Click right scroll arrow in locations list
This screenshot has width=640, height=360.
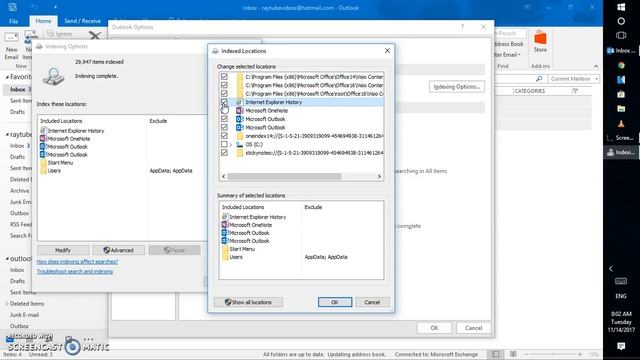pyautogui.click(x=379, y=176)
